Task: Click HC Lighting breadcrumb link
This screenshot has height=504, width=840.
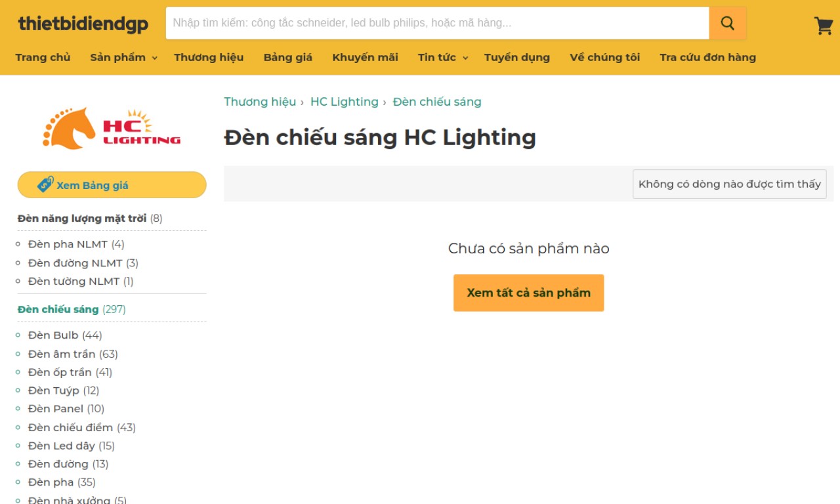Action: coord(345,102)
